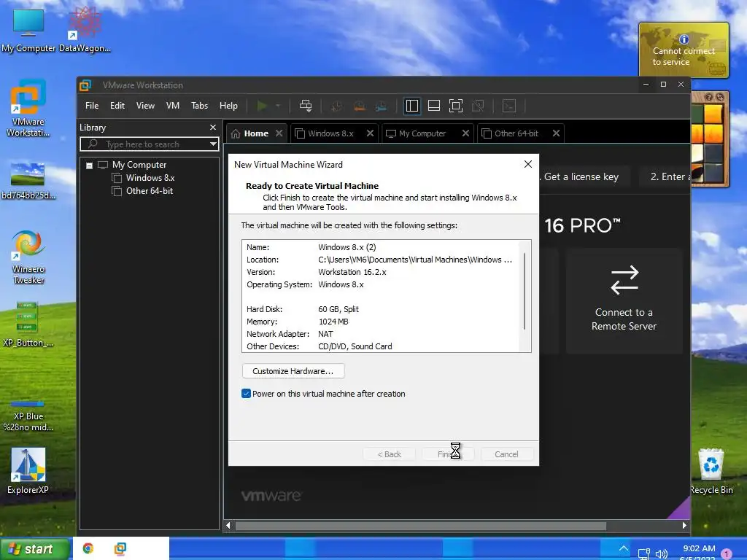Image resolution: width=747 pixels, height=560 pixels.
Task: Click the Back button in wizard
Action: coord(390,454)
